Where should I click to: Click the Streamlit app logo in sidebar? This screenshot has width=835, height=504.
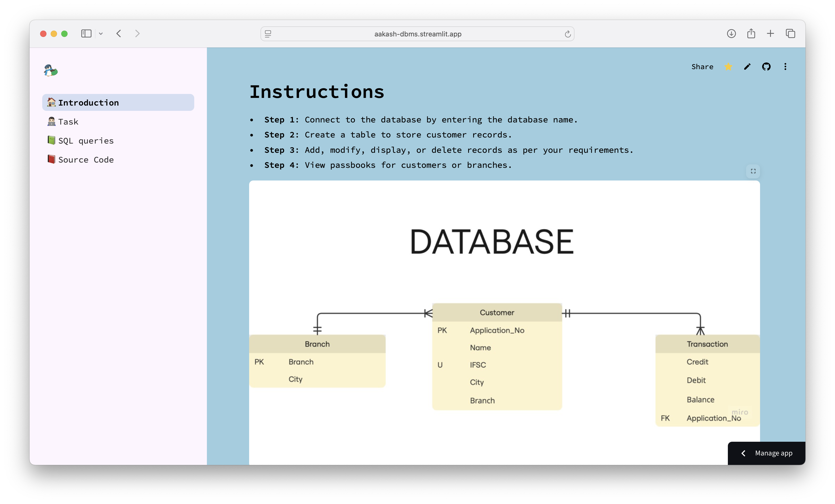51,70
